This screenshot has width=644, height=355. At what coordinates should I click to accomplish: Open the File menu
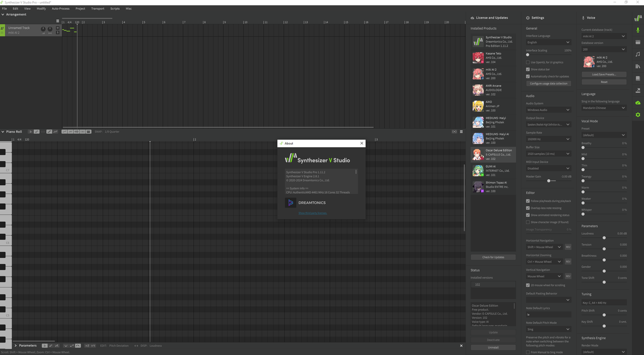pyautogui.click(x=4, y=9)
